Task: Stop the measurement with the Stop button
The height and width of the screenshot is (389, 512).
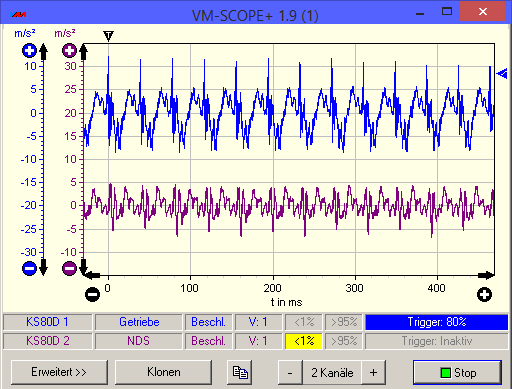Action: pyautogui.click(x=457, y=372)
